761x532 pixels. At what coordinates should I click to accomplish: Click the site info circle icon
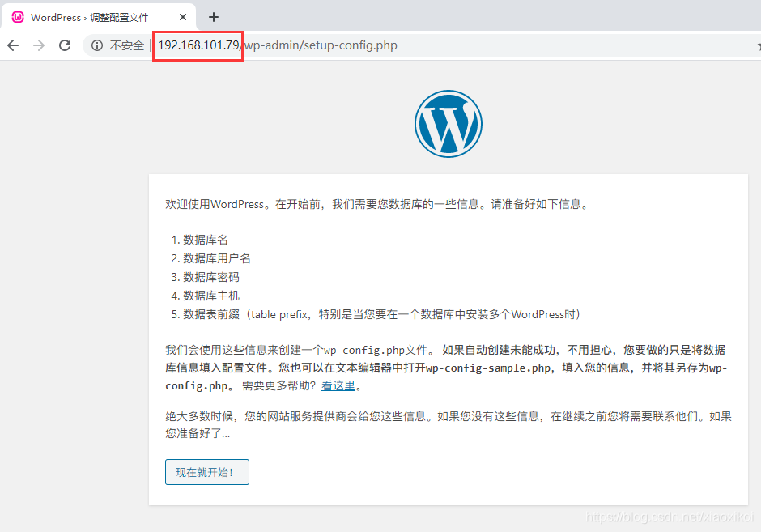coord(97,45)
